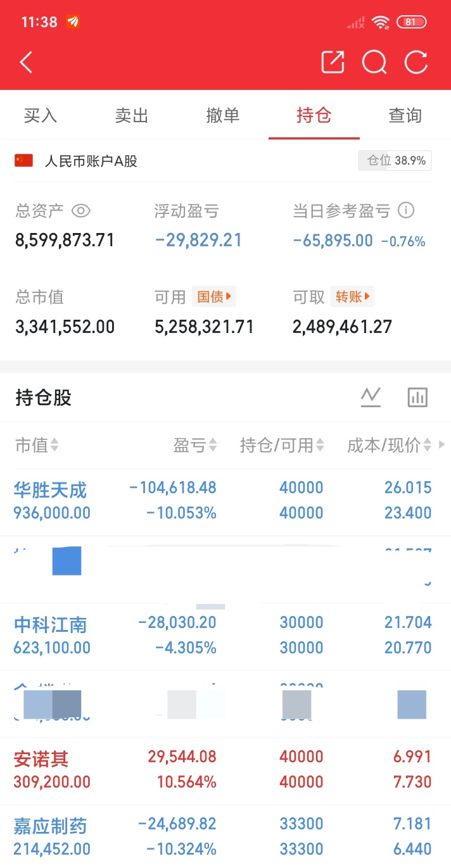Tap 人民币账户A股 account label

coord(91,161)
